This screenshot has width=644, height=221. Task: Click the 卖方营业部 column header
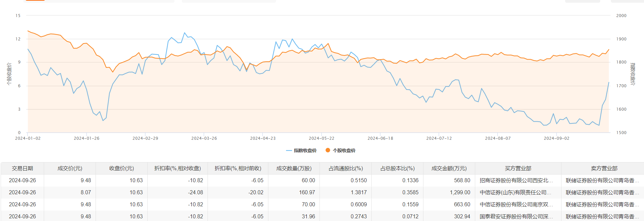[x=604, y=169]
